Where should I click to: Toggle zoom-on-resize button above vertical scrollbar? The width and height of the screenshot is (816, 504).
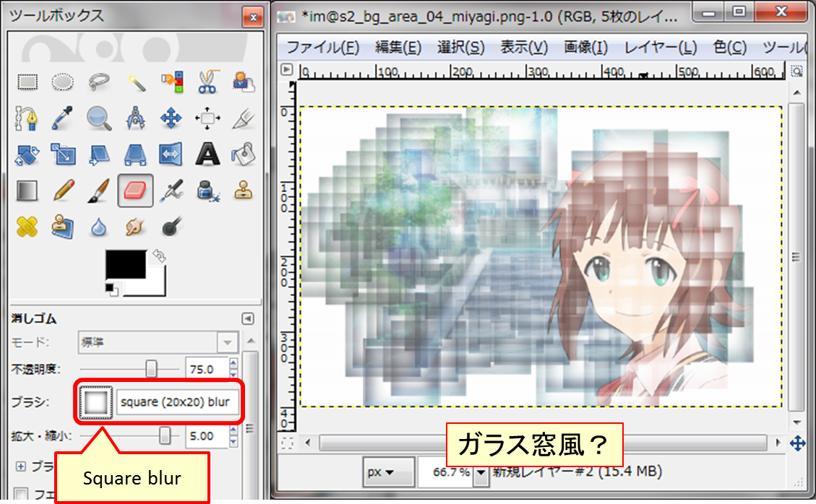pos(796,70)
